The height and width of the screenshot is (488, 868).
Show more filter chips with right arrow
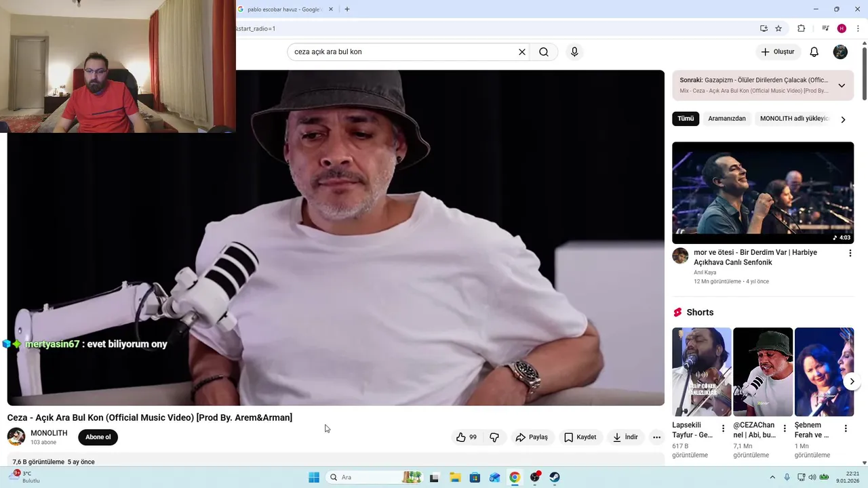[843, 119]
